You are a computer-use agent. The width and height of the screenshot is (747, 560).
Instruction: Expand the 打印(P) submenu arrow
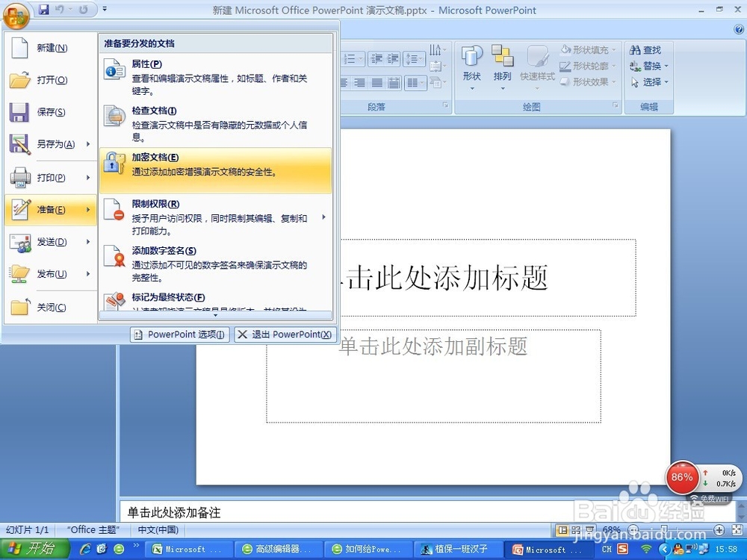pos(88,178)
